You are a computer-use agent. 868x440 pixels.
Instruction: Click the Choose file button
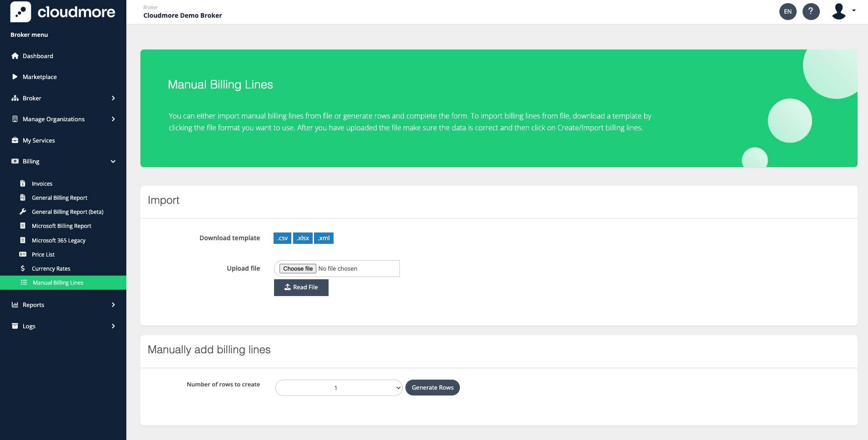pos(298,268)
